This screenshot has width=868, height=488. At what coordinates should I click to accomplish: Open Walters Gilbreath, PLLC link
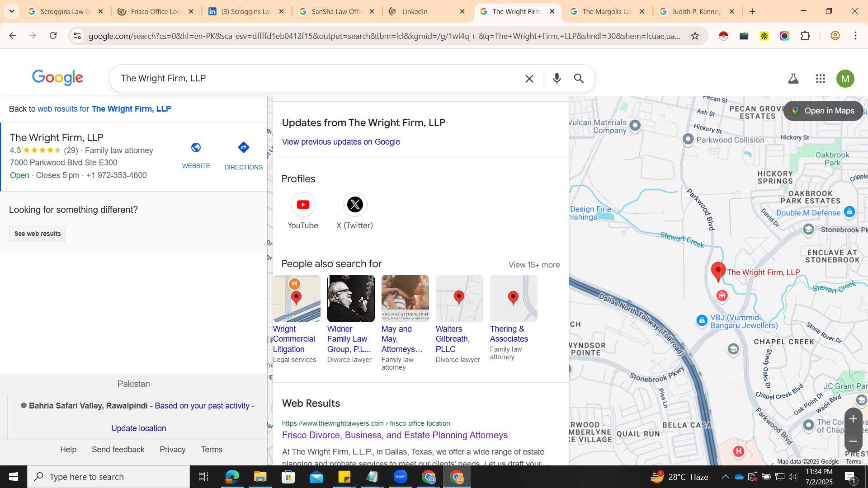[453, 339]
